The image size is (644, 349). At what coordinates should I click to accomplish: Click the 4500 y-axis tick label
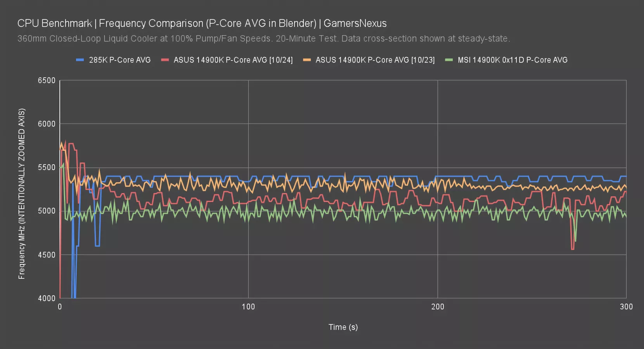click(x=47, y=255)
